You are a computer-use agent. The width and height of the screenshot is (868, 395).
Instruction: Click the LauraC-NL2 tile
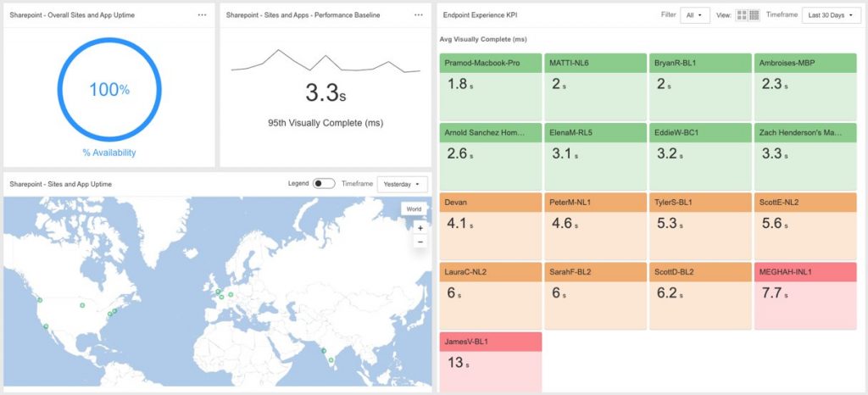pos(491,296)
